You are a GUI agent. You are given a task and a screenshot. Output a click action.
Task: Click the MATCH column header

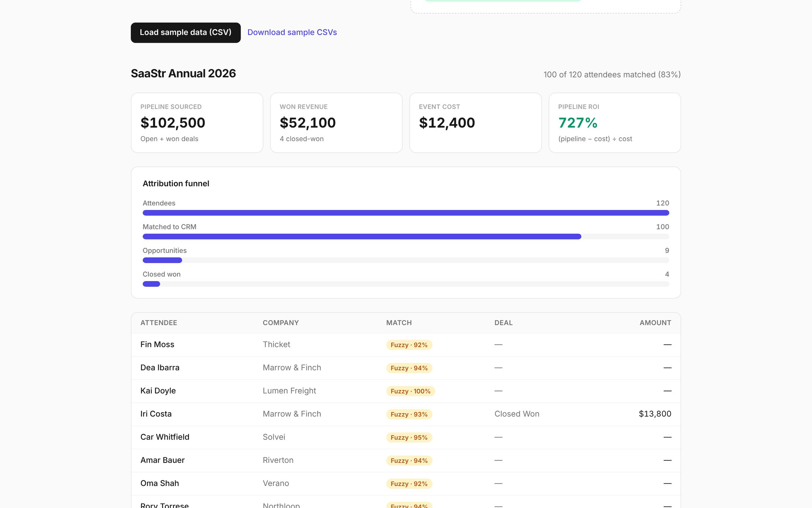pyautogui.click(x=399, y=323)
